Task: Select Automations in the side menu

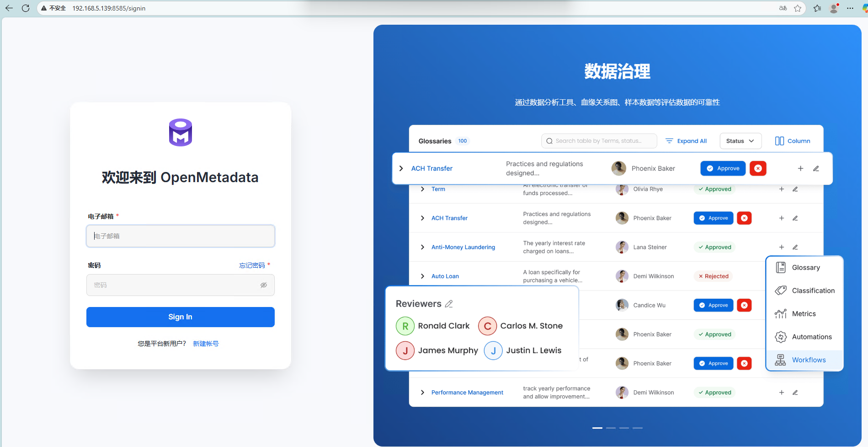Action: click(x=804, y=337)
